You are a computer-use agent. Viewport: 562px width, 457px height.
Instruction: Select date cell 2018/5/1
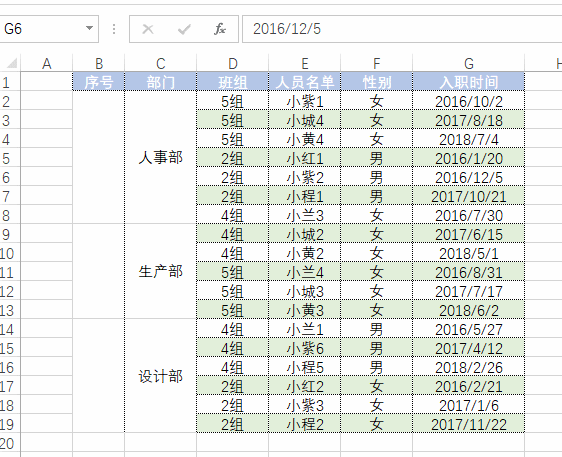(469, 253)
